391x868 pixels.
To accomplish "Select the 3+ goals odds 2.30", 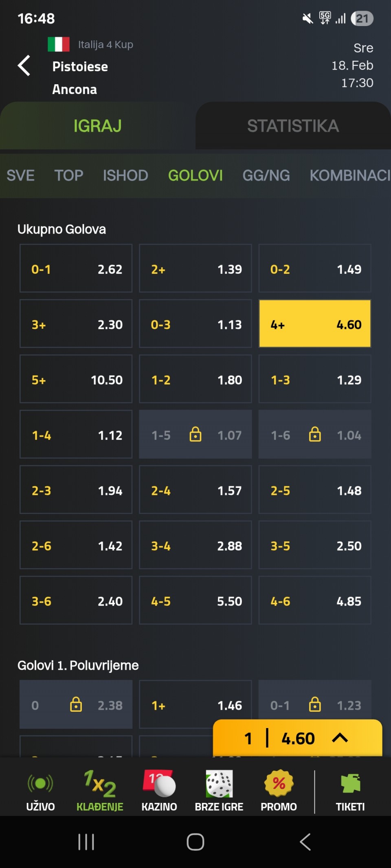I will (x=76, y=324).
